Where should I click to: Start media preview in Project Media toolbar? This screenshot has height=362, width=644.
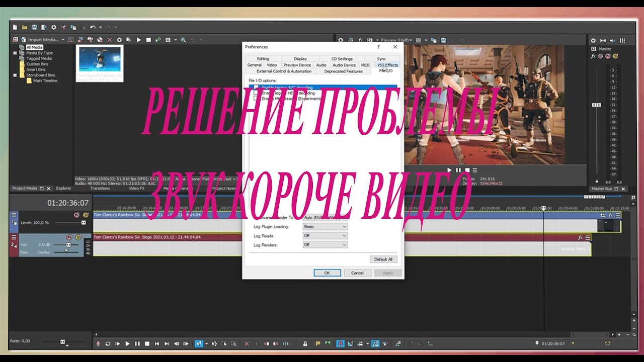(138, 40)
